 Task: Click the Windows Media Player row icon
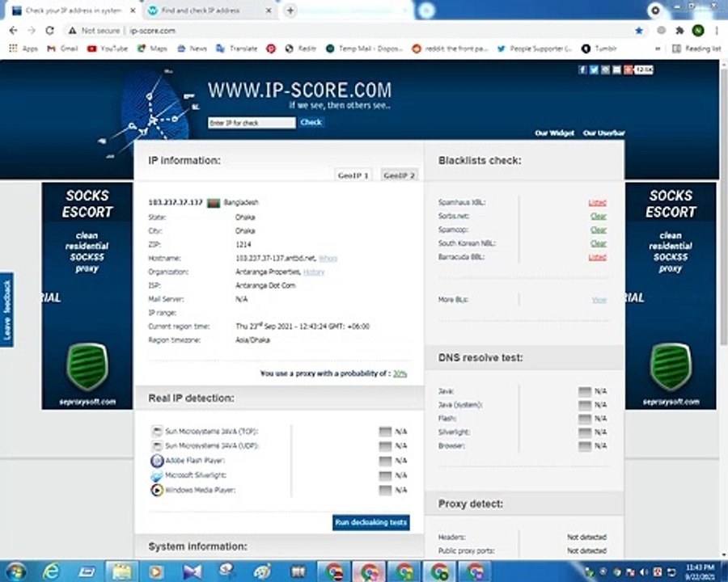tap(157, 490)
